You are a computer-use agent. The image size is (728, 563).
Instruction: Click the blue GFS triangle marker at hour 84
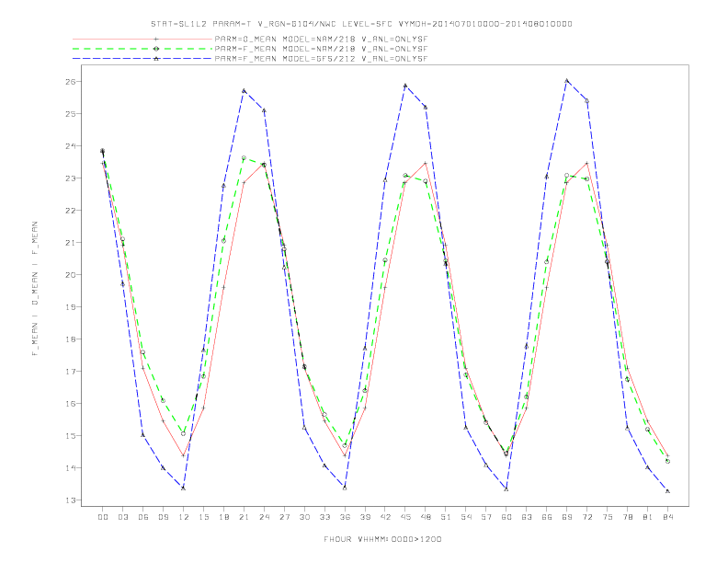[x=667, y=491]
